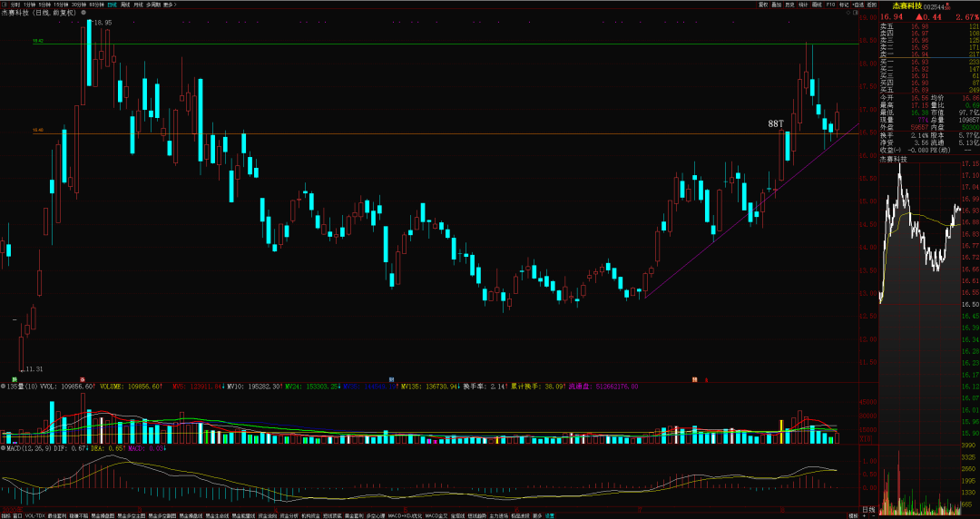The height and width of the screenshot is (519, 980).
Task: Open the 多周期 multi-period view
Action: [x=153, y=5]
